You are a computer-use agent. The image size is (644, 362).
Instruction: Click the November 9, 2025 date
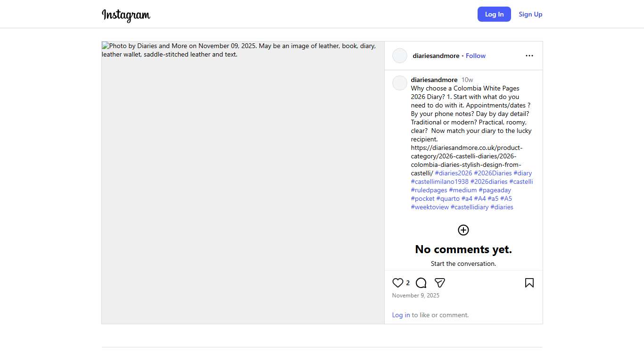tap(415, 296)
